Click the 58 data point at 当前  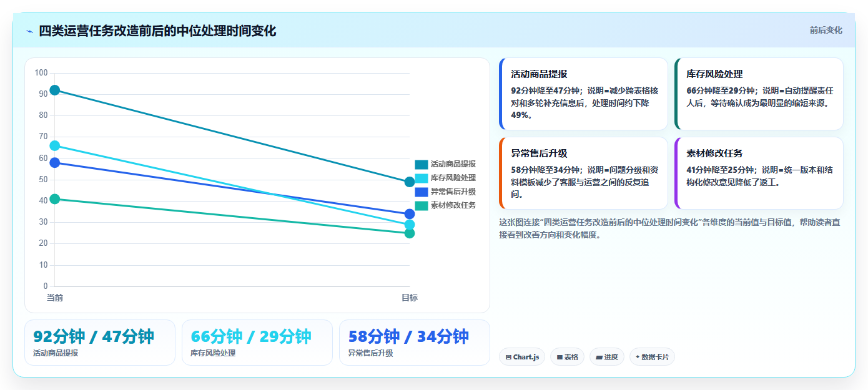click(55, 163)
